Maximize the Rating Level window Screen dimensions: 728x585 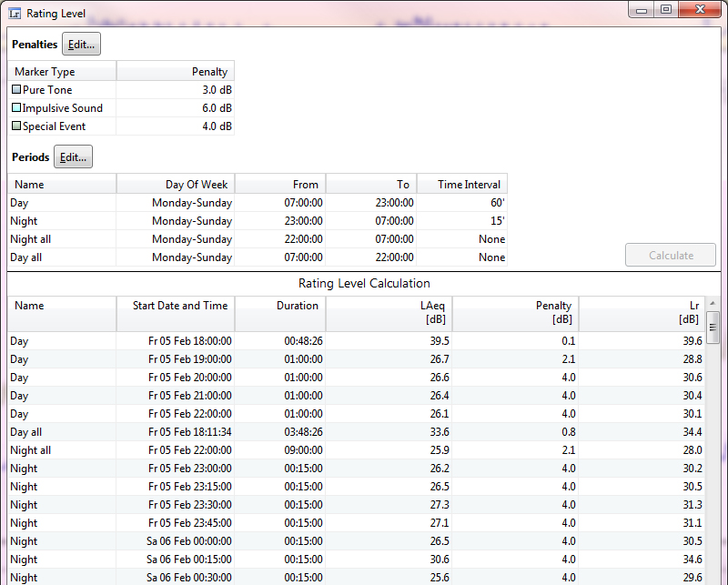click(666, 10)
